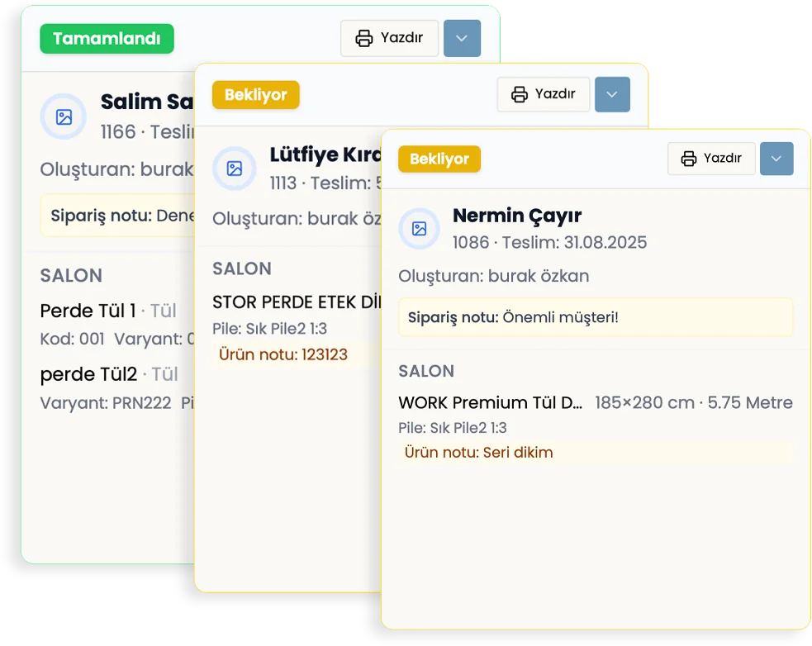Click SALON heading in Nermin Çayır card
The image size is (812, 646).
[426, 371]
